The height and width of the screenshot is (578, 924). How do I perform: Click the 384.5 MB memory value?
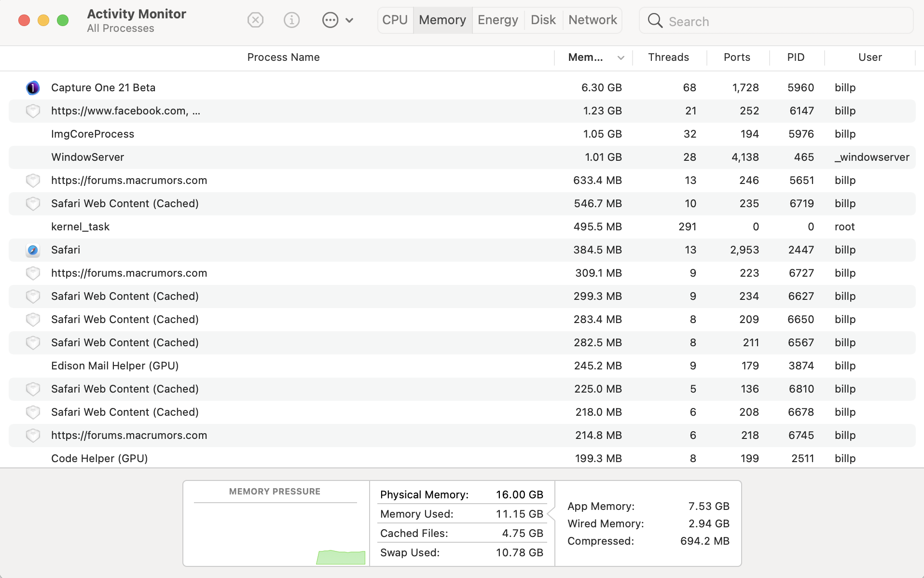click(597, 250)
